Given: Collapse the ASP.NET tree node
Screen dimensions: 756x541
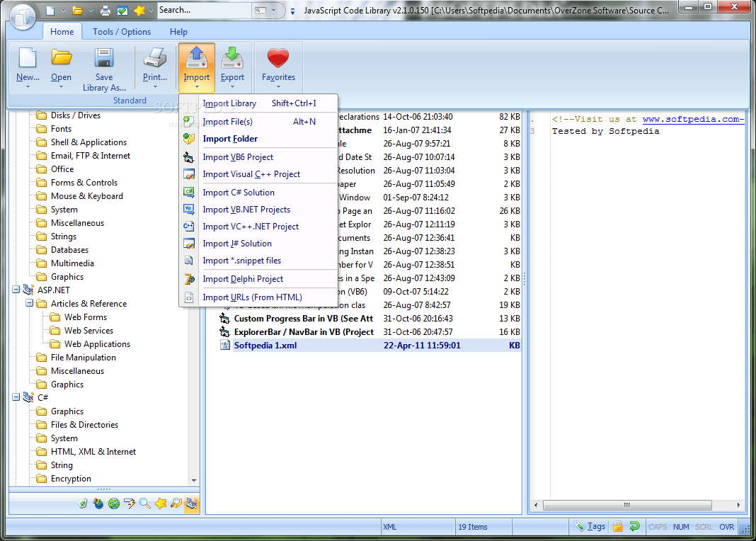Looking at the screenshot, I should click(16, 290).
